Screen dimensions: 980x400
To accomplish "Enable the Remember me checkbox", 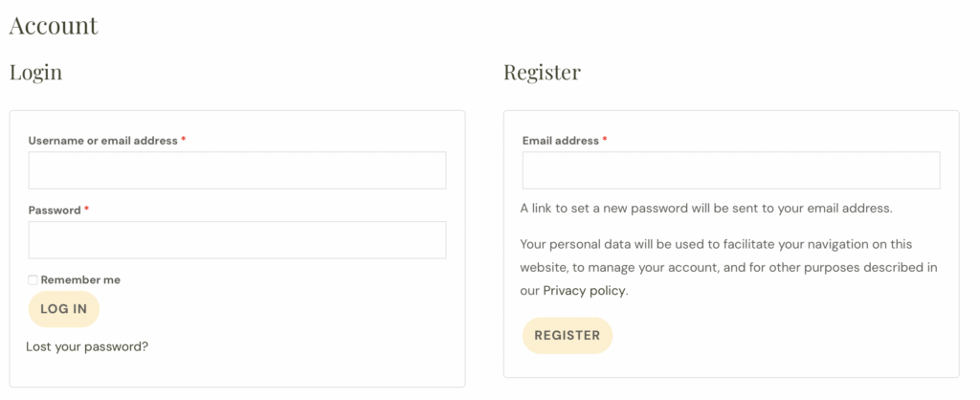I will 33,280.
